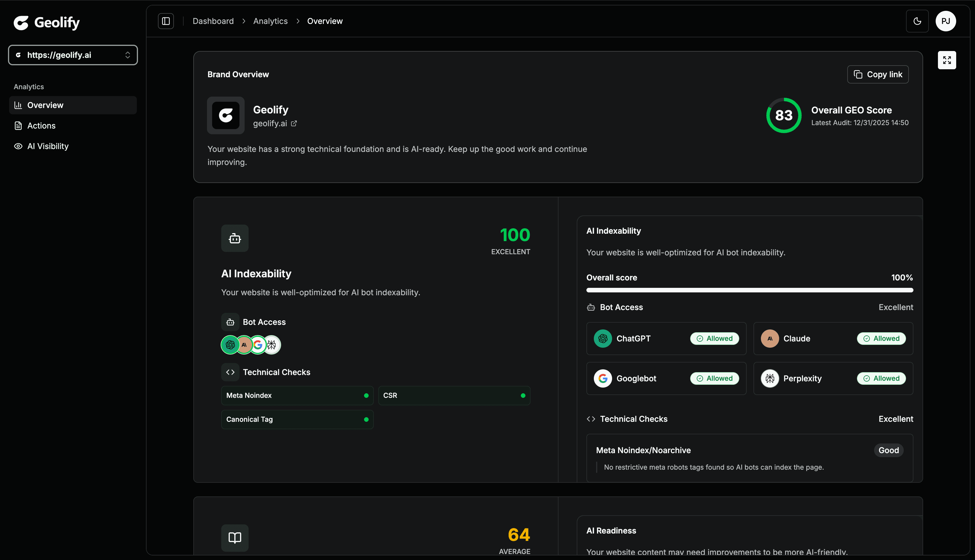Click the Technical Checks code icon in detail panel

point(591,419)
